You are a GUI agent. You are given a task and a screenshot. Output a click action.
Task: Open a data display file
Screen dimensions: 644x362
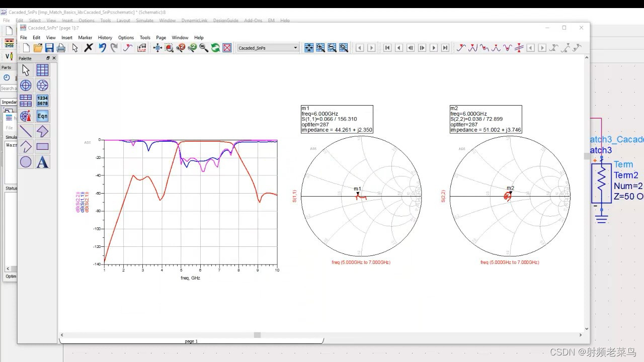coord(38,48)
